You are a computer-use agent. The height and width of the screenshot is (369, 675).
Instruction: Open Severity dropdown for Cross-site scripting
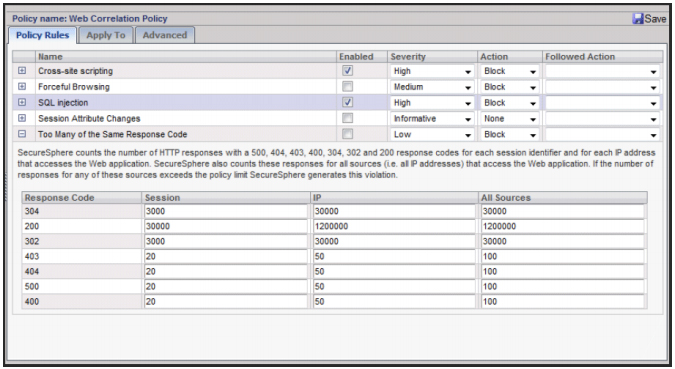tap(432, 71)
